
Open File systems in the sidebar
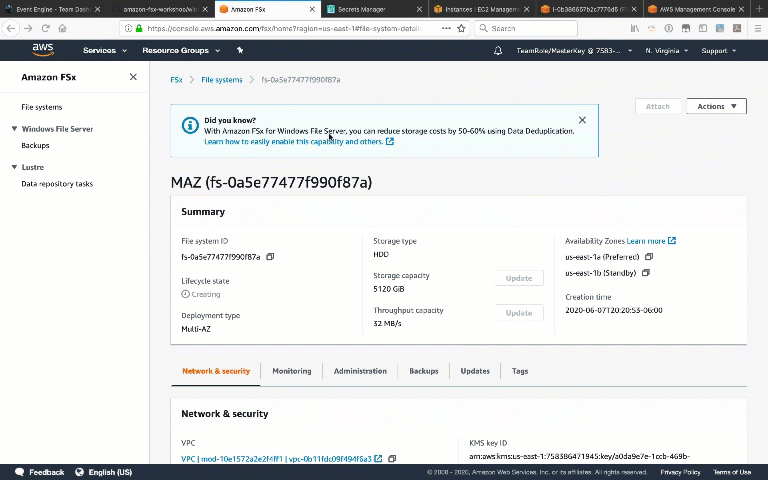pos(42,107)
